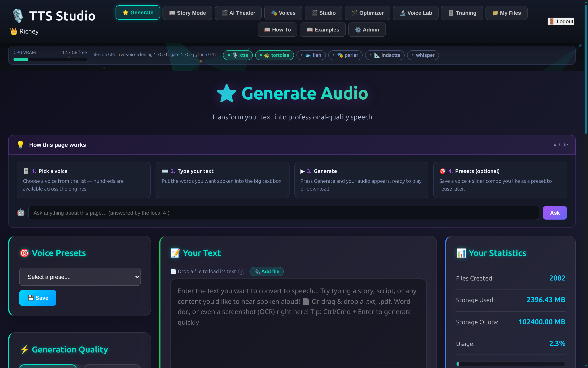Click the lightbulb icon in help header
This screenshot has height=368, width=588.
(20, 145)
